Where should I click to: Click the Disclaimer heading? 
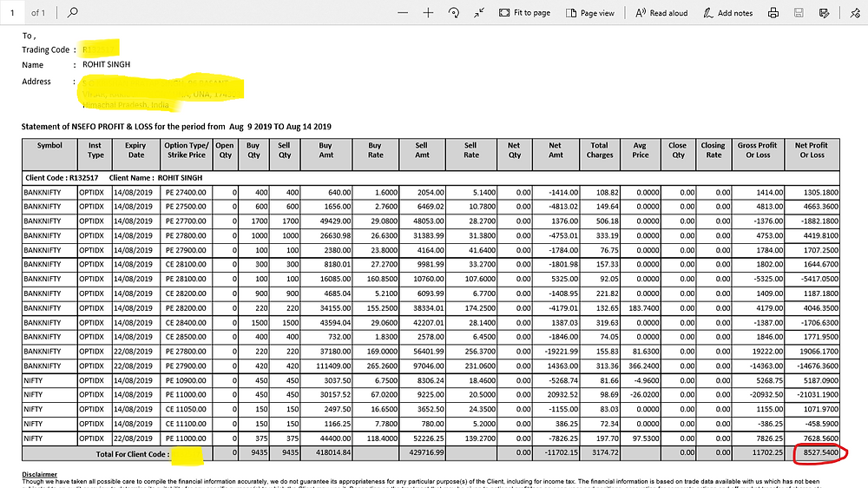39,474
